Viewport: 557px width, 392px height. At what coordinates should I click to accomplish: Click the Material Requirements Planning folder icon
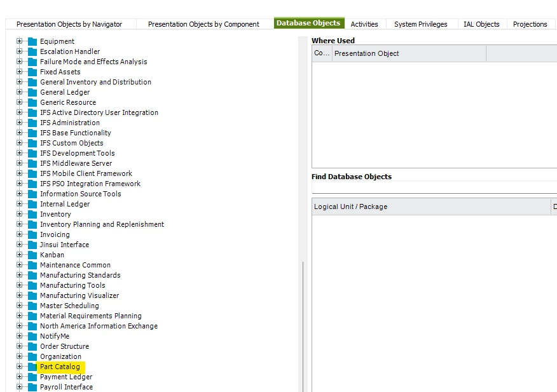coord(32,316)
